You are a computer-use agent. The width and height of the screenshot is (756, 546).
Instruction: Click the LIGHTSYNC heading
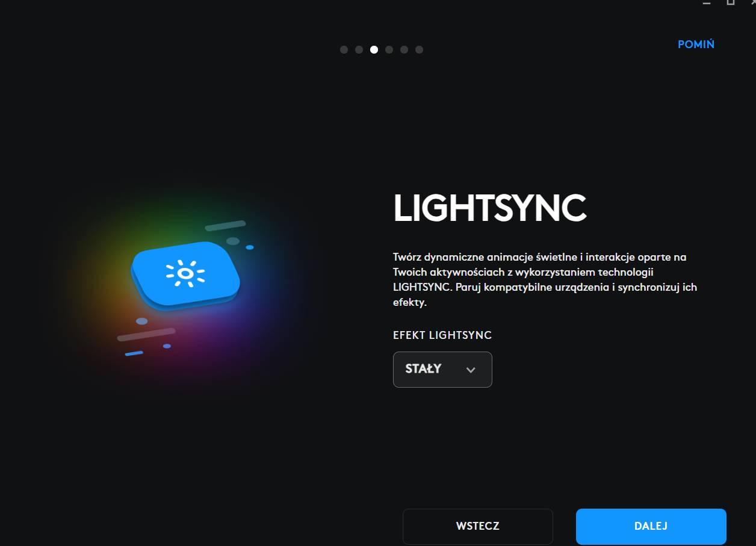pos(490,208)
